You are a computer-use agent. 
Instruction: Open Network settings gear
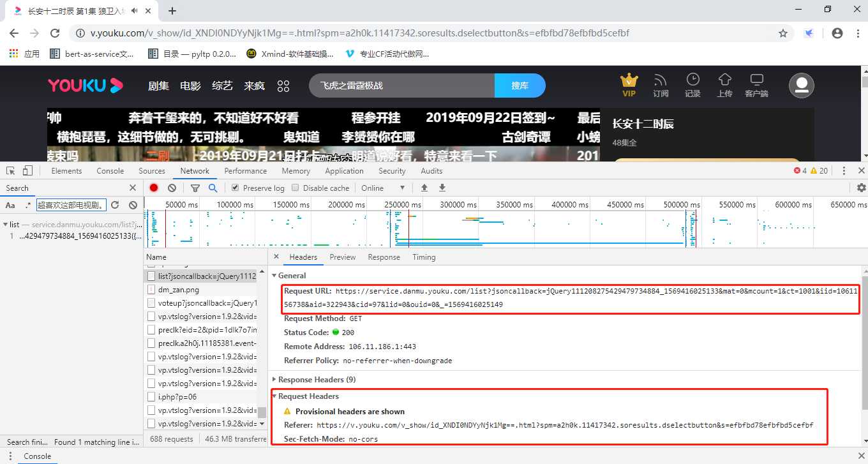pyautogui.click(x=862, y=188)
